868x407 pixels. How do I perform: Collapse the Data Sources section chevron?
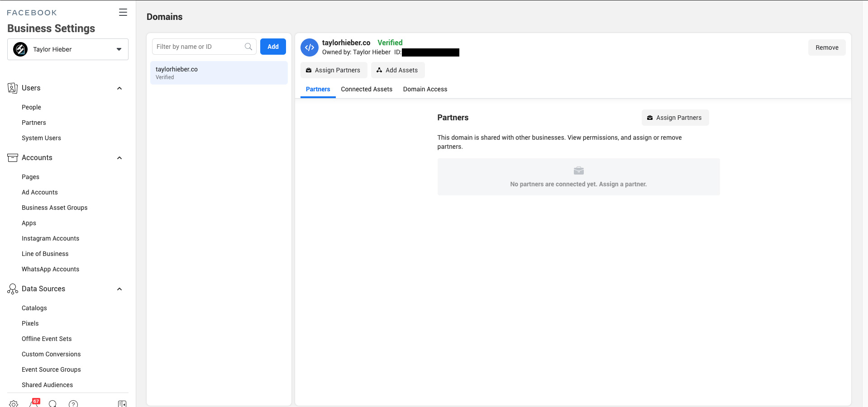tap(119, 289)
